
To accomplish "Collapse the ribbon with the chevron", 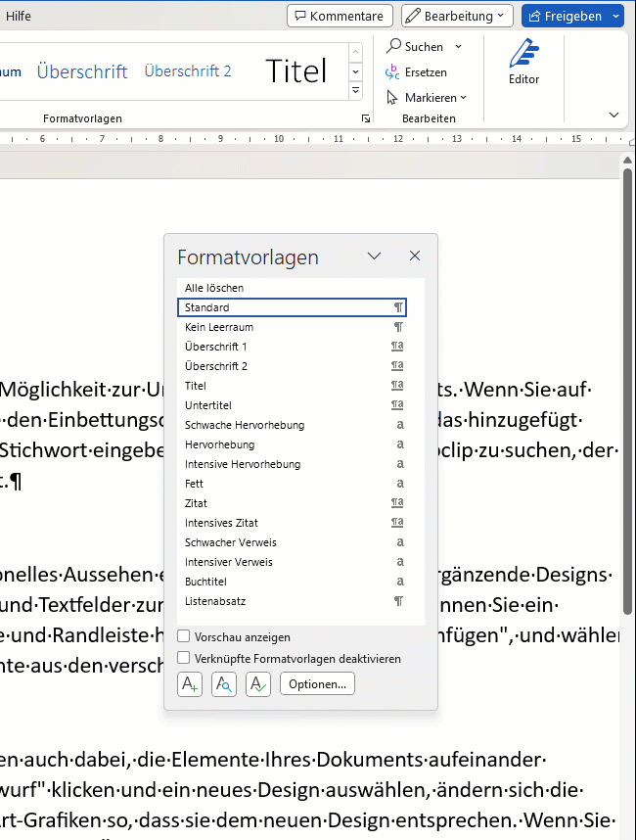I will [x=613, y=115].
